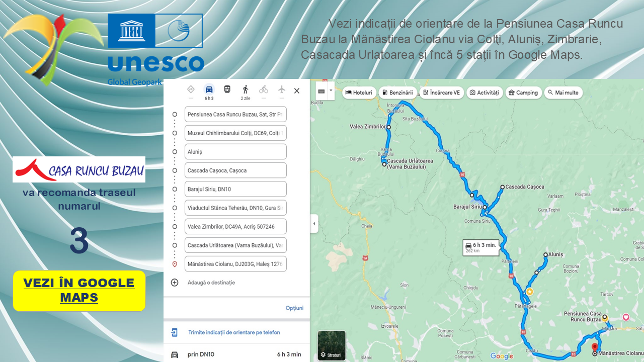This screenshot has height=362, width=644.
Task: Edit the Aluniș destination field
Action: [235, 152]
